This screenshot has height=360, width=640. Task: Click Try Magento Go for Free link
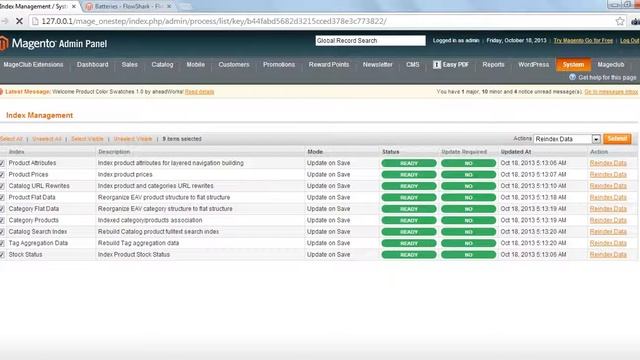(583, 40)
